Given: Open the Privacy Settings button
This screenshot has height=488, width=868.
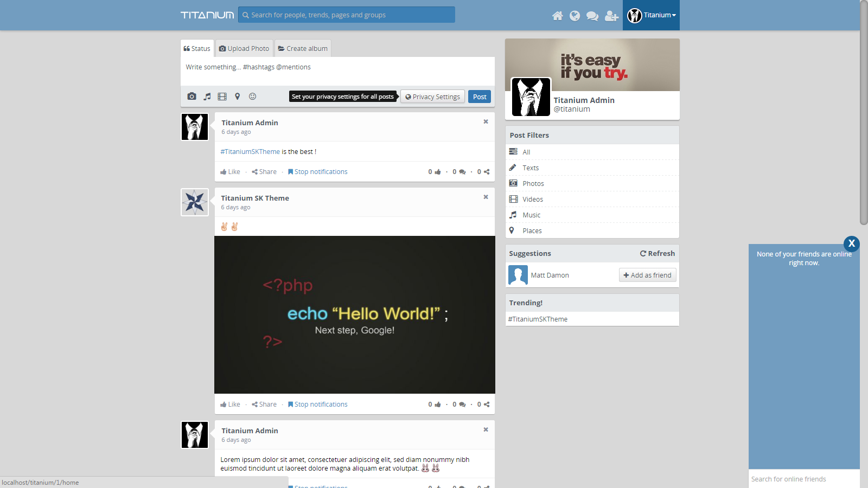Looking at the screenshot, I should coord(432,97).
